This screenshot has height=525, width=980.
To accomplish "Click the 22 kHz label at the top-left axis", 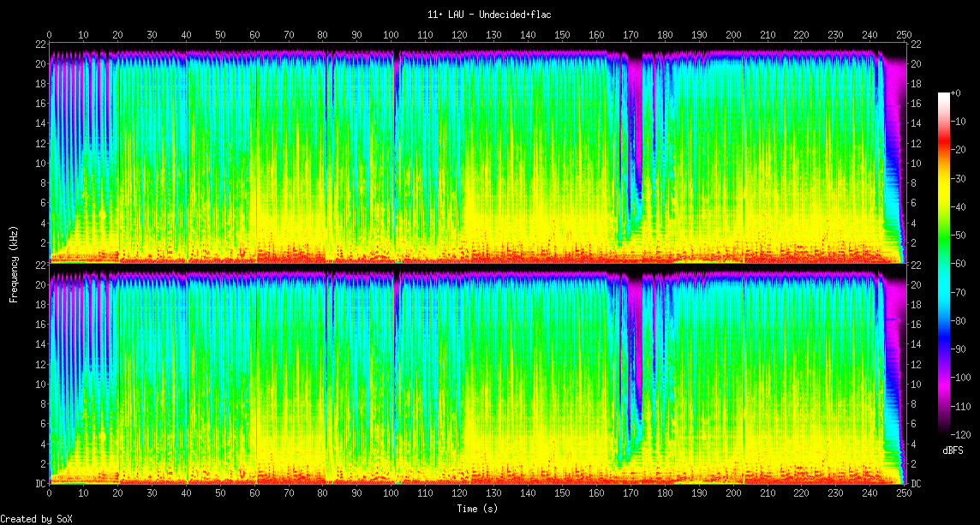I will click(x=40, y=44).
